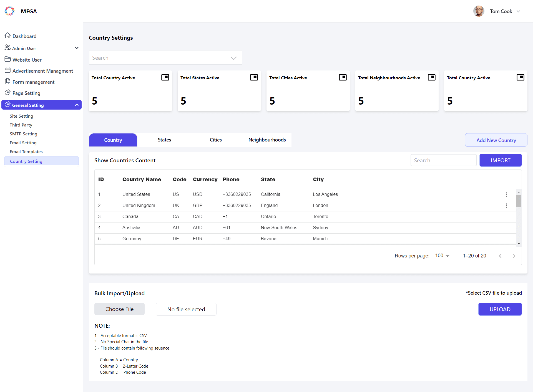The width and height of the screenshot is (533, 392).
Task: Open the icon on Total Neighbourhoods Active card
Action: (432, 77)
